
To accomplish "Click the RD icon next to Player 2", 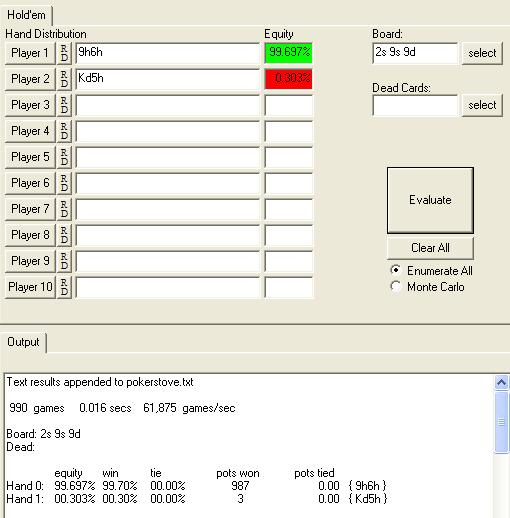I will tap(64, 79).
